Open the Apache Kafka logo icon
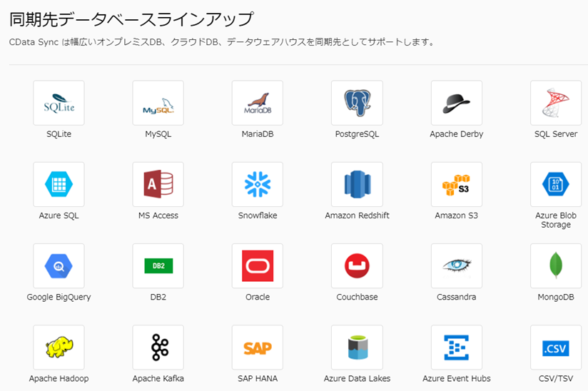This screenshot has height=391, width=588. (158, 347)
